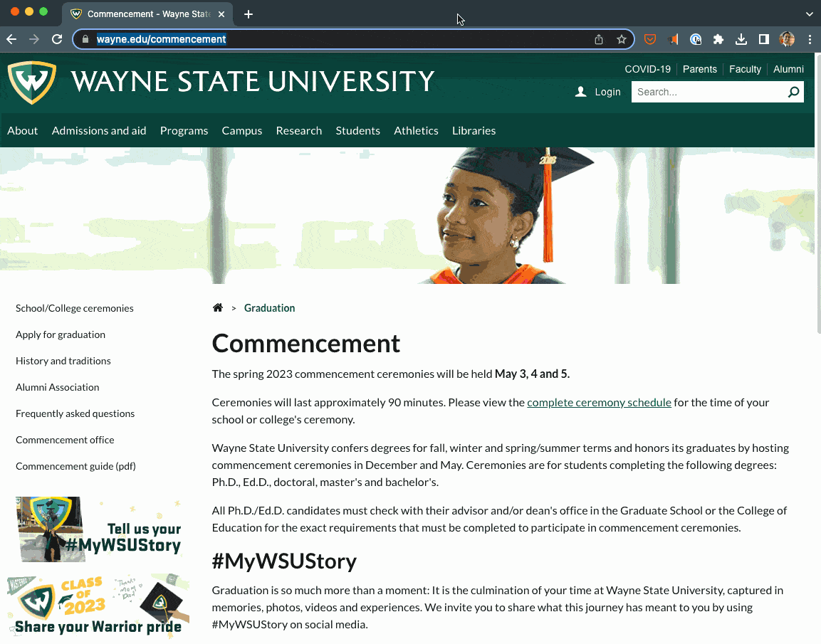
Task: Open the Extensions puzzle piece icon
Action: click(718, 39)
